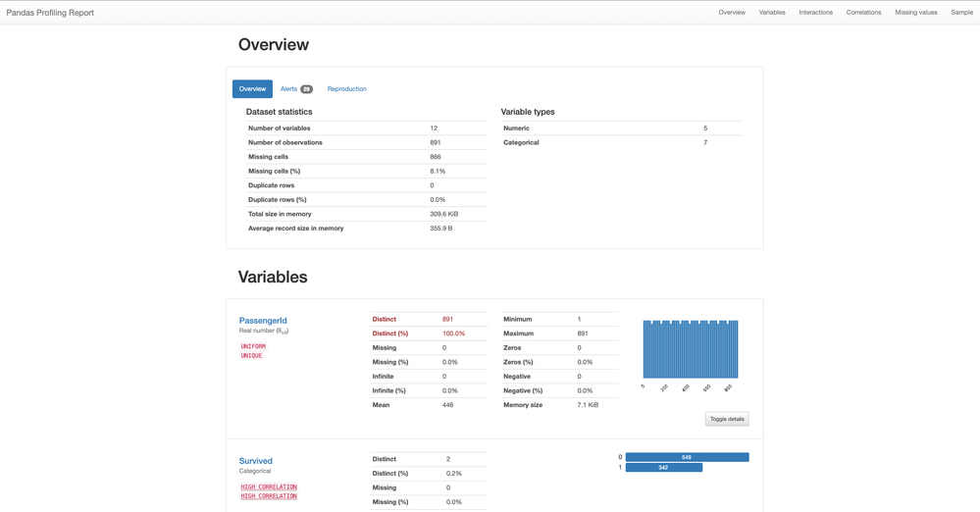Click the PassengerId histogram chart
Image resolution: width=980 pixels, height=512 pixels.
pos(690,351)
